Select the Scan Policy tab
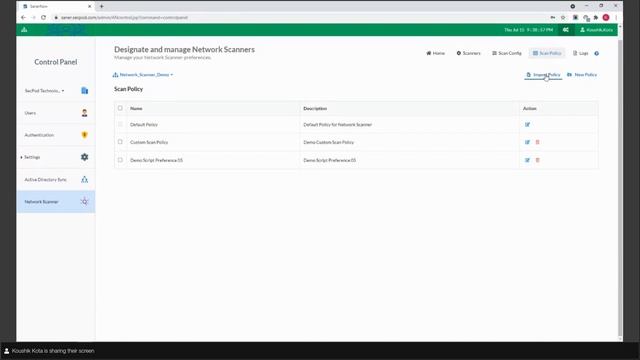The image size is (640, 360). (x=547, y=53)
